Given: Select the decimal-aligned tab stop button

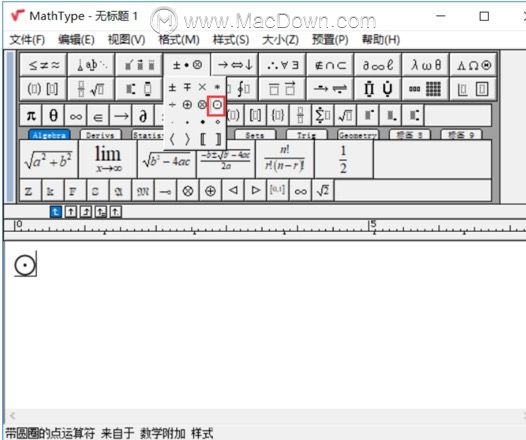Looking at the screenshot, I should click(115, 212).
